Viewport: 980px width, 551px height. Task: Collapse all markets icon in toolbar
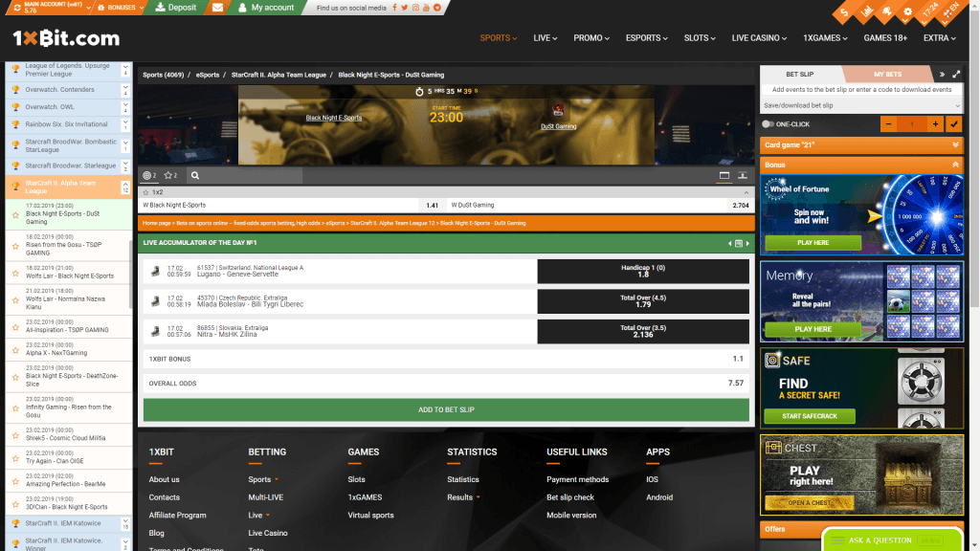[743, 176]
